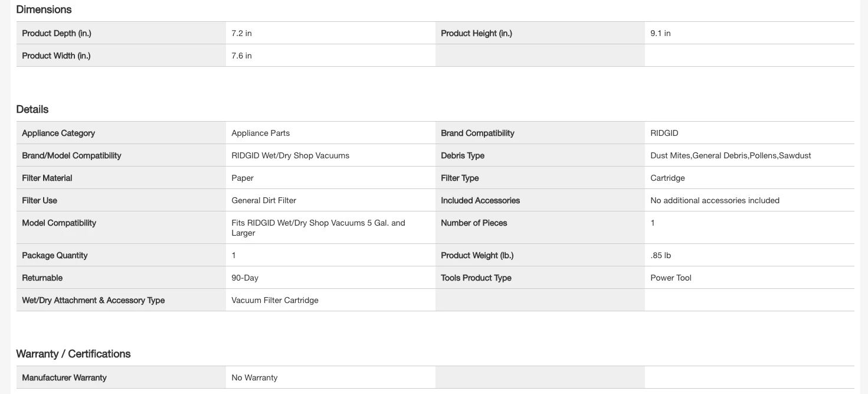This screenshot has height=394, width=868.
Task: Click the Vacuum Filter Cartridge value
Action: point(275,301)
